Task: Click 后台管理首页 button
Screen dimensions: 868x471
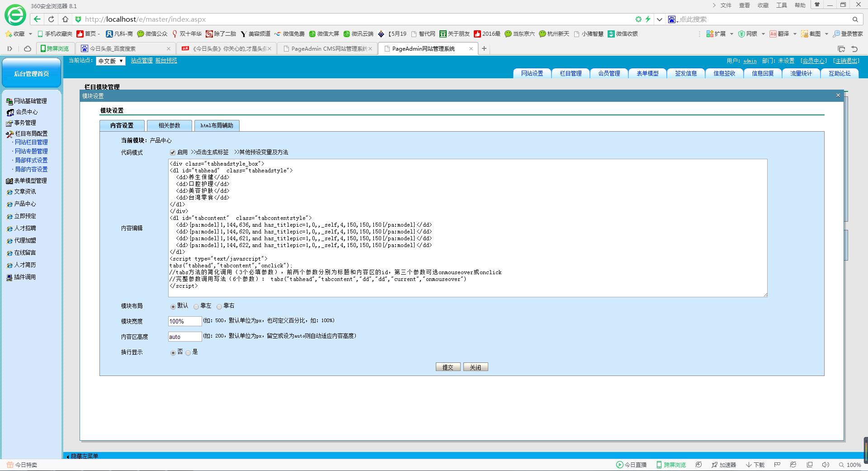Action: (x=31, y=73)
